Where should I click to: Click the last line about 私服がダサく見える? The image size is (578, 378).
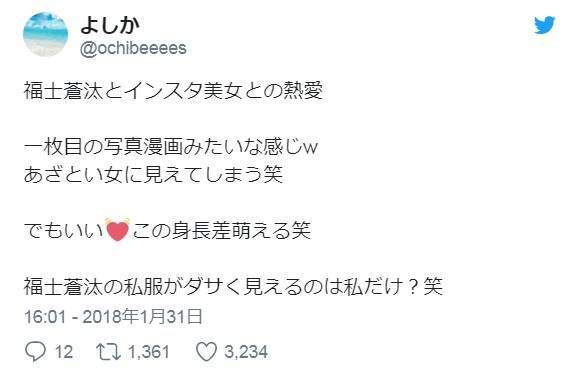pos(233,286)
